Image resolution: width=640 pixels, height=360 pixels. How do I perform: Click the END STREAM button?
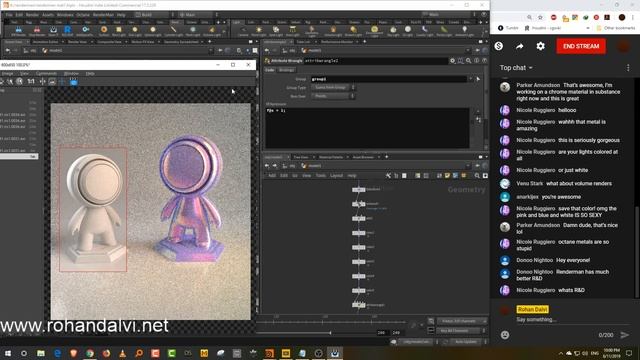pyautogui.click(x=581, y=46)
